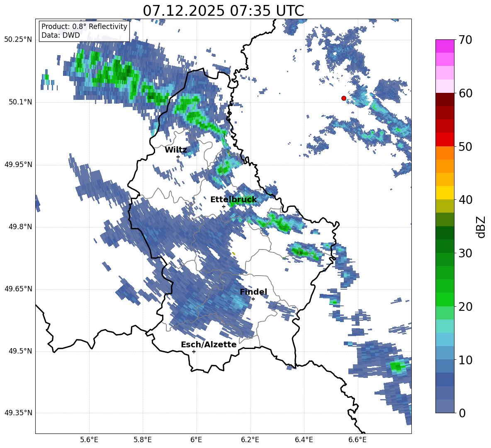
Task: Click the 49.35°N latitude label
Action: pos(18,413)
